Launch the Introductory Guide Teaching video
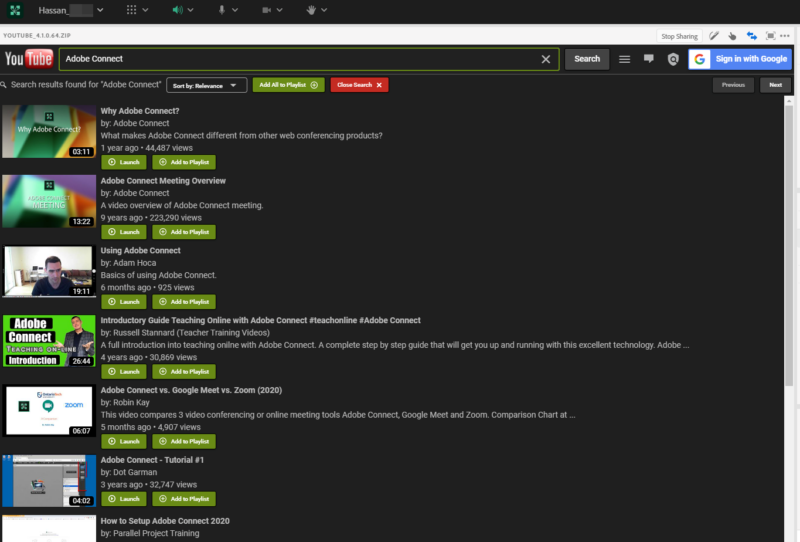Viewport: 800px width, 542px height. pyautogui.click(x=124, y=372)
